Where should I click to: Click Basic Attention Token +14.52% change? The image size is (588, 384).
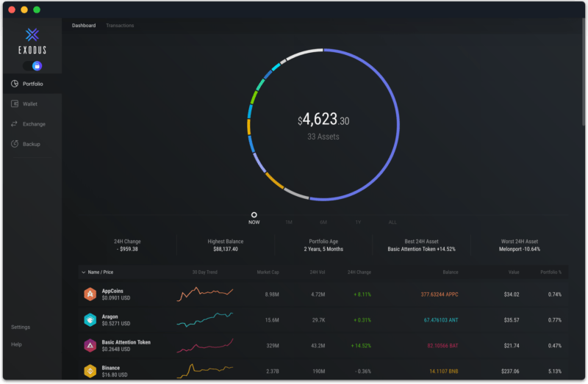[x=361, y=345]
